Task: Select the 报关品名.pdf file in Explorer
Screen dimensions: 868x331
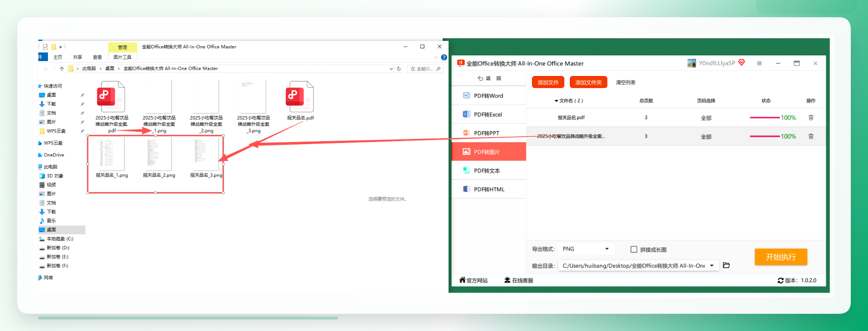Action: click(300, 101)
